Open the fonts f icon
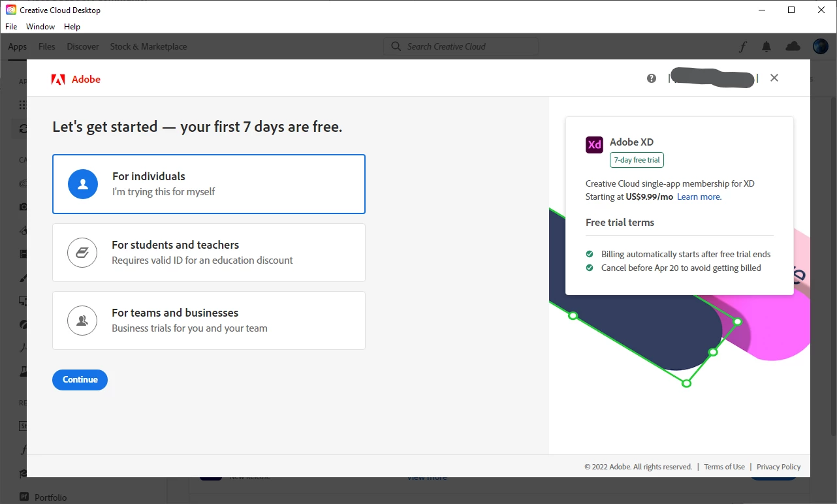The width and height of the screenshot is (837, 504). (x=743, y=46)
